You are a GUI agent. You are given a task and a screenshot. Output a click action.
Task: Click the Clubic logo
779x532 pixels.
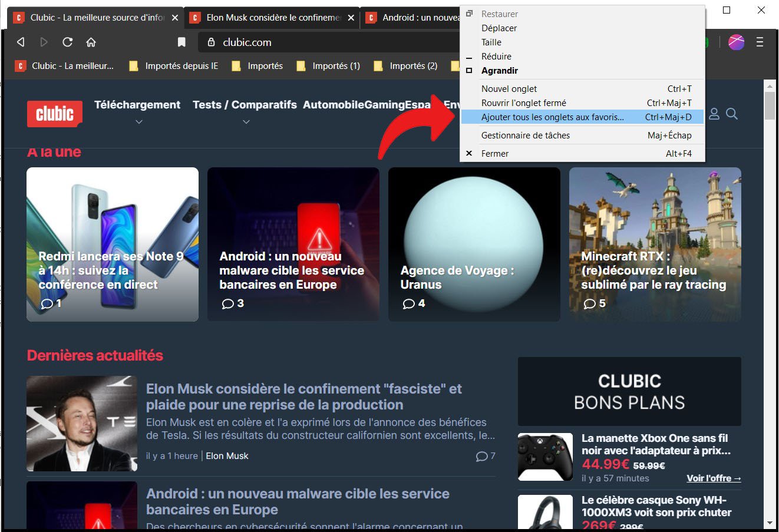click(54, 114)
